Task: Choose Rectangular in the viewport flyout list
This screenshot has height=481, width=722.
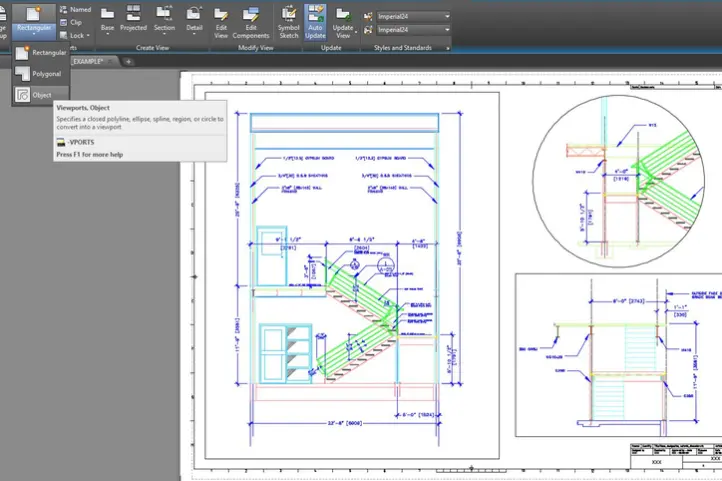Action: tap(41, 52)
